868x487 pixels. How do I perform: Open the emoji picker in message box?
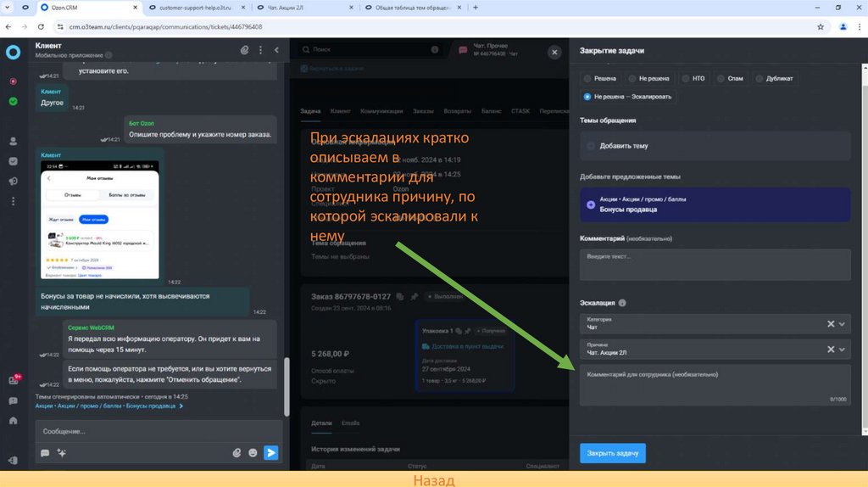click(253, 453)
